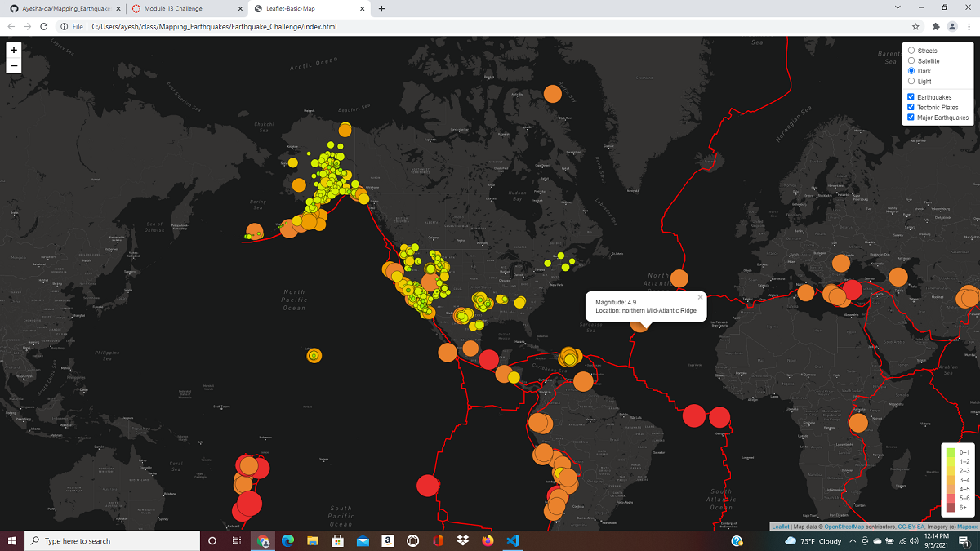Uncheck the Tectonic Plates layer
This screenshot has height=551, width=980.
(x=910, y=107)
